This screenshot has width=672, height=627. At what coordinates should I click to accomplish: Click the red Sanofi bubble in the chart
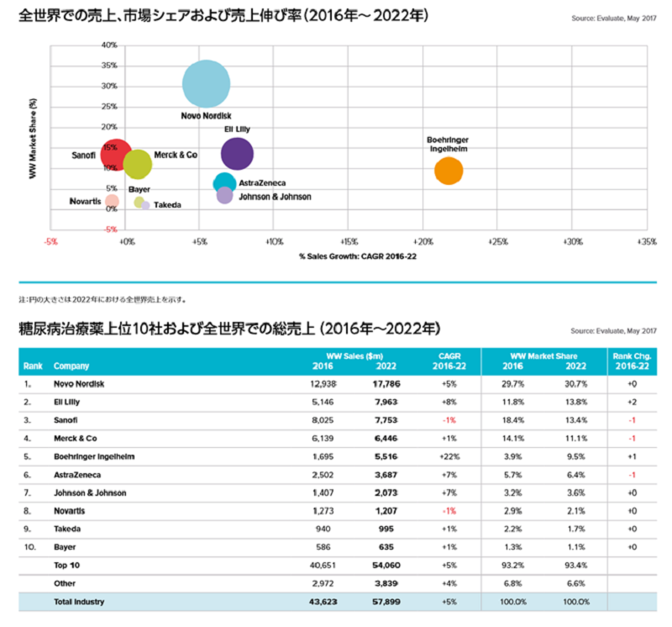[x=116, y=155]
